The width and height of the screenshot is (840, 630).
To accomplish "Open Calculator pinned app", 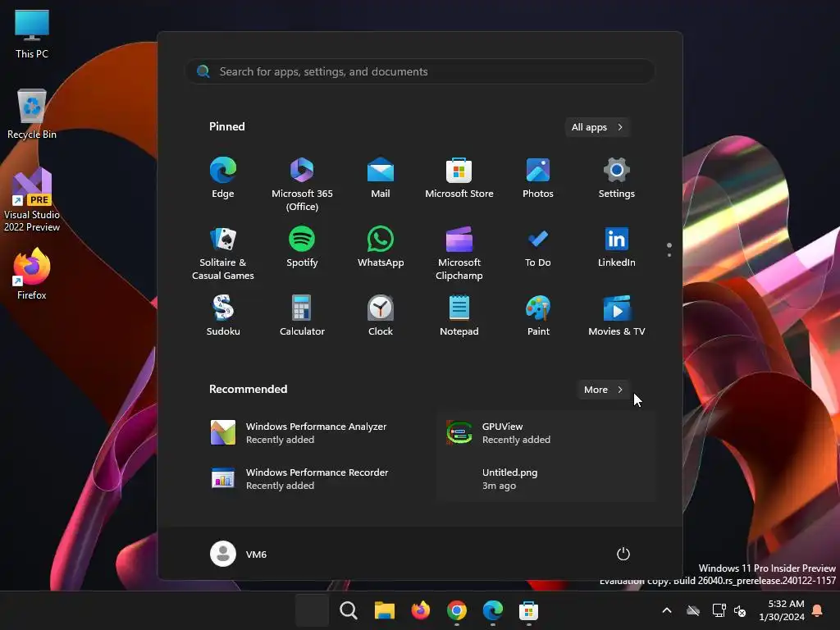I will point(302,316).
